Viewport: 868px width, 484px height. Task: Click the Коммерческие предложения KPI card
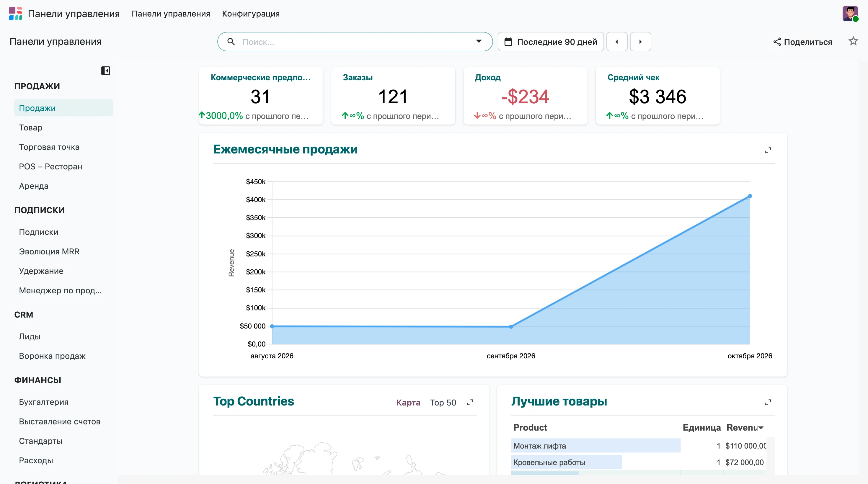261,96
